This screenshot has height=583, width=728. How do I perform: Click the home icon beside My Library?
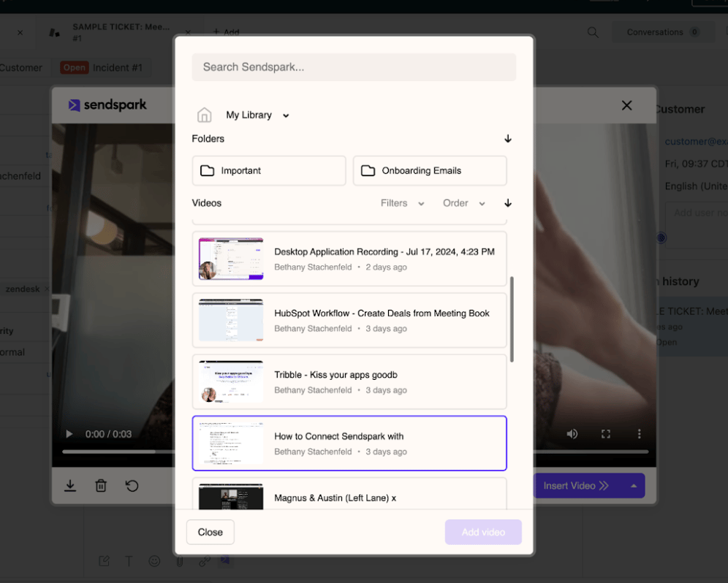204,115
